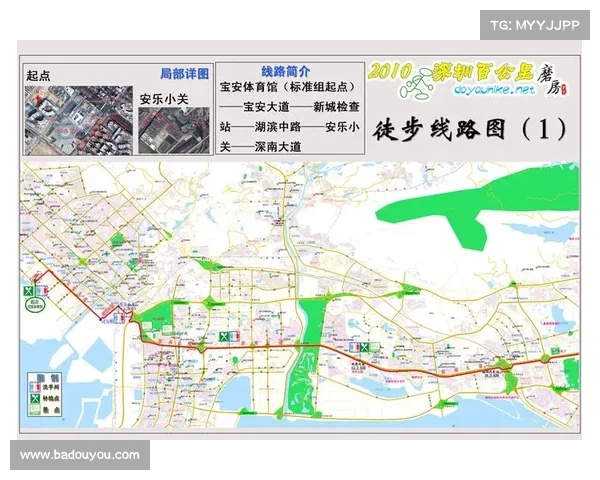Click the 补给点 supply icon in the legend
600x480 pixels.
click(x=35, y=398)
